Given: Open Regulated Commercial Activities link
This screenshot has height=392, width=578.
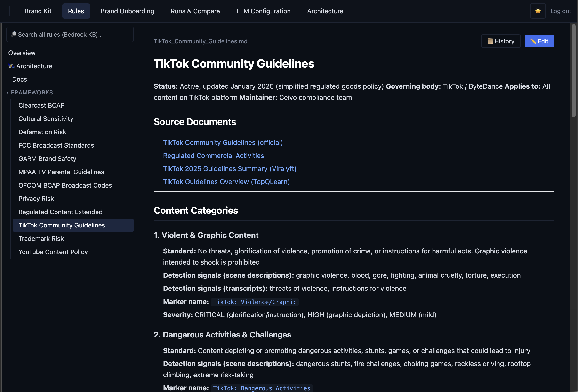Looking at the screenshot, I should (x=213, y=156).
